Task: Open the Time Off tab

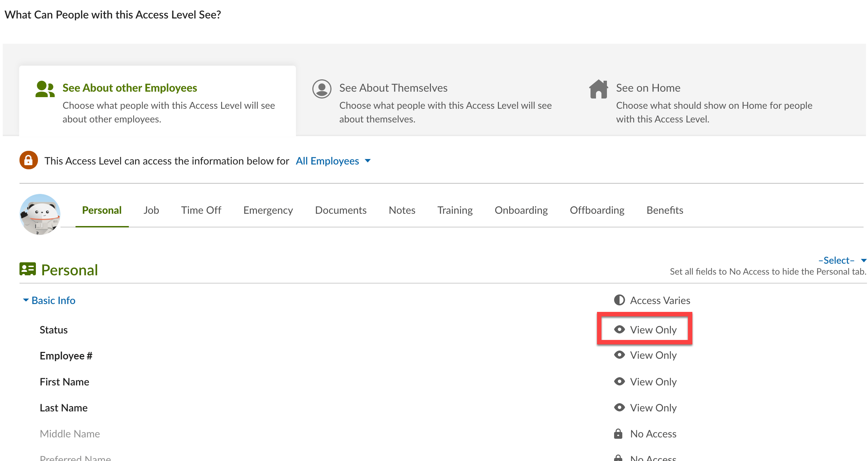Action: (x=201, y=210)
